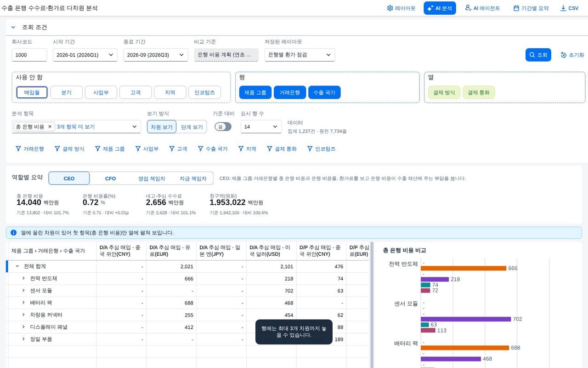The height and width of the screenshot is (368, 588).
Task: Toggle the 기준 대비 switch
Action: pyautogui.click(x=223, y=126)
